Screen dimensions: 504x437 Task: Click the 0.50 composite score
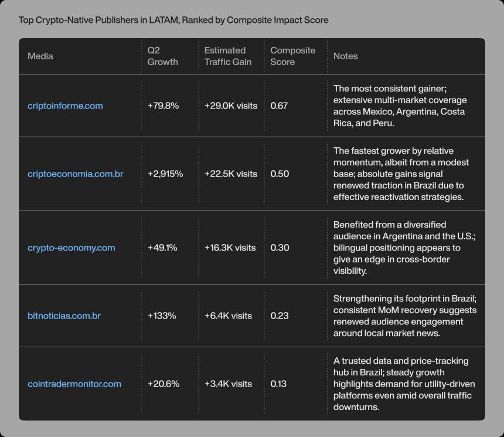coord(280,174)
